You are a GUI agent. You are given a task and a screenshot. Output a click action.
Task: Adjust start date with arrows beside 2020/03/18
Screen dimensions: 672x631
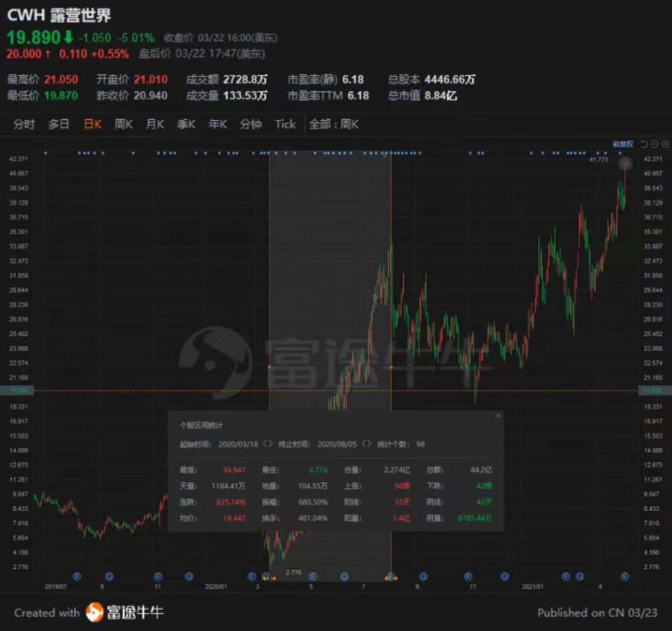(x=268, y=444)
